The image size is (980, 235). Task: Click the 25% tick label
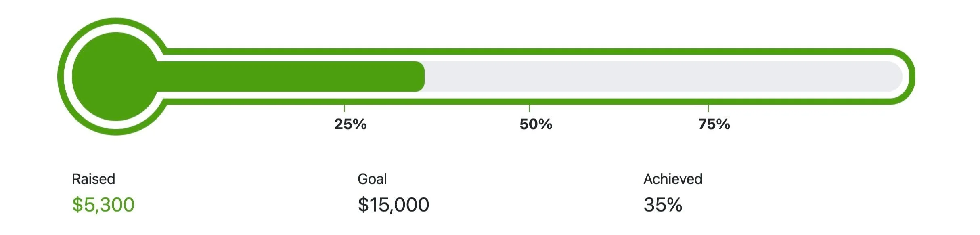pyautogui.click(x=350, y=124)
